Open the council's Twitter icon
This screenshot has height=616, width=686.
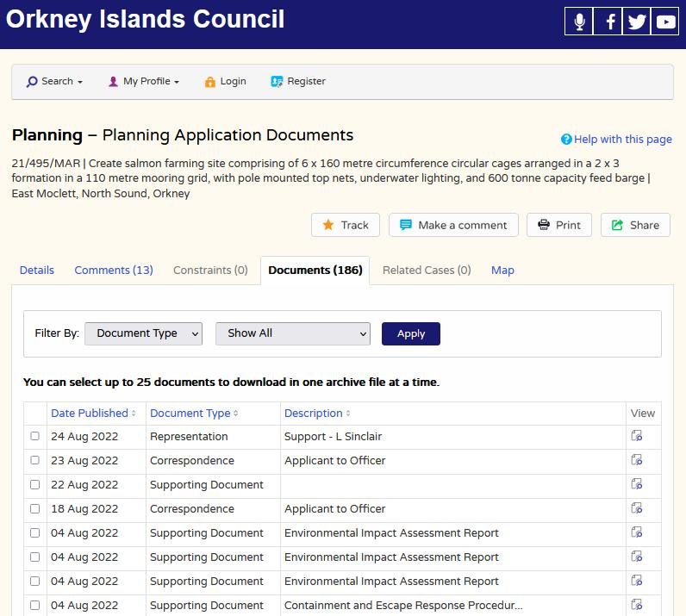pos(637,22)
